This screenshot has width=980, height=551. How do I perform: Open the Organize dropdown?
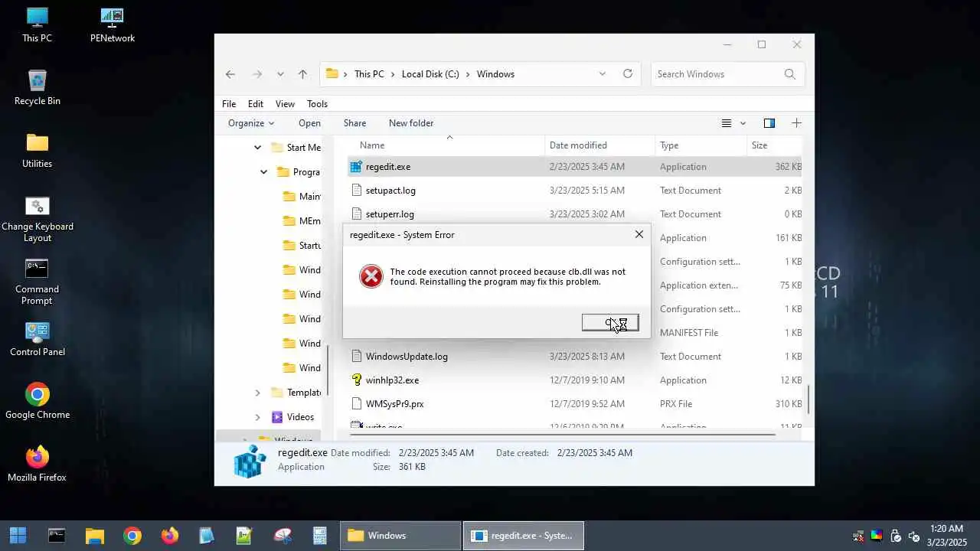tap(251, 123)
